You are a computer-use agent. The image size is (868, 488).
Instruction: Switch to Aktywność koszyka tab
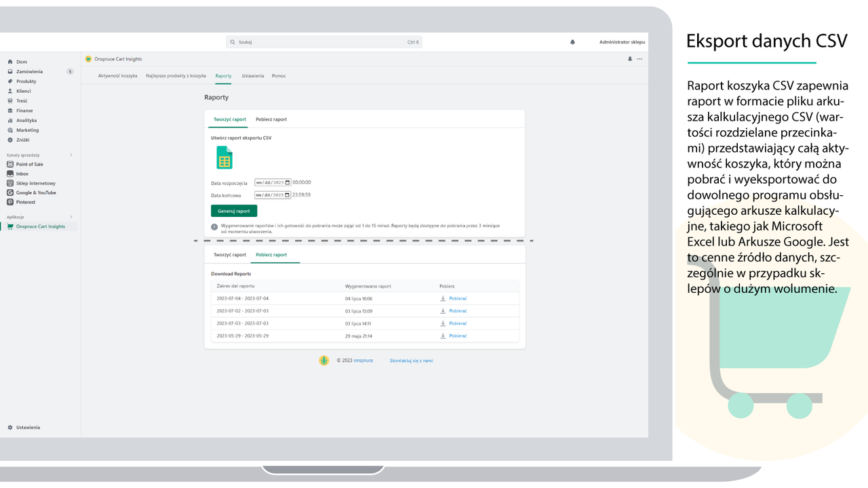click(x=118, y=76)
